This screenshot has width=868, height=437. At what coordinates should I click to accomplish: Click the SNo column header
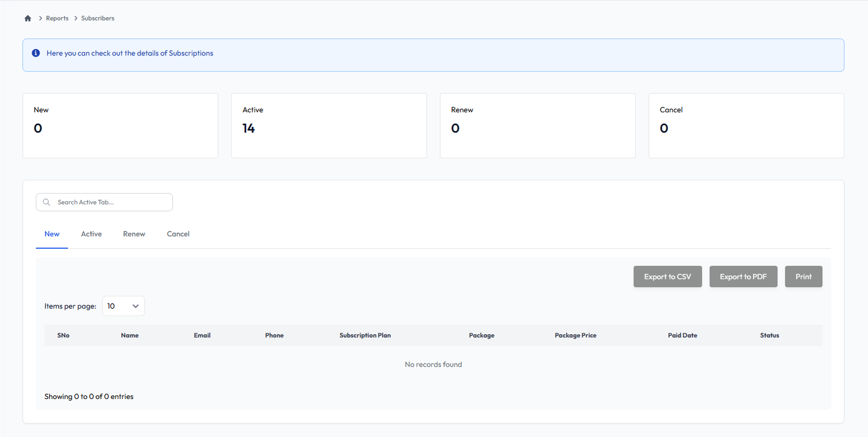[x=63, y=336]
